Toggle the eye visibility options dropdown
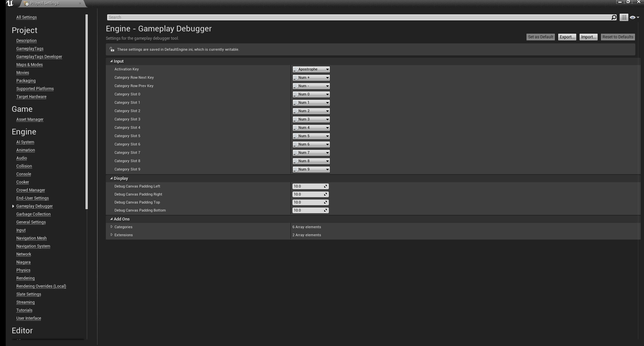Screen dimensions: 644x346 point(634,17)
